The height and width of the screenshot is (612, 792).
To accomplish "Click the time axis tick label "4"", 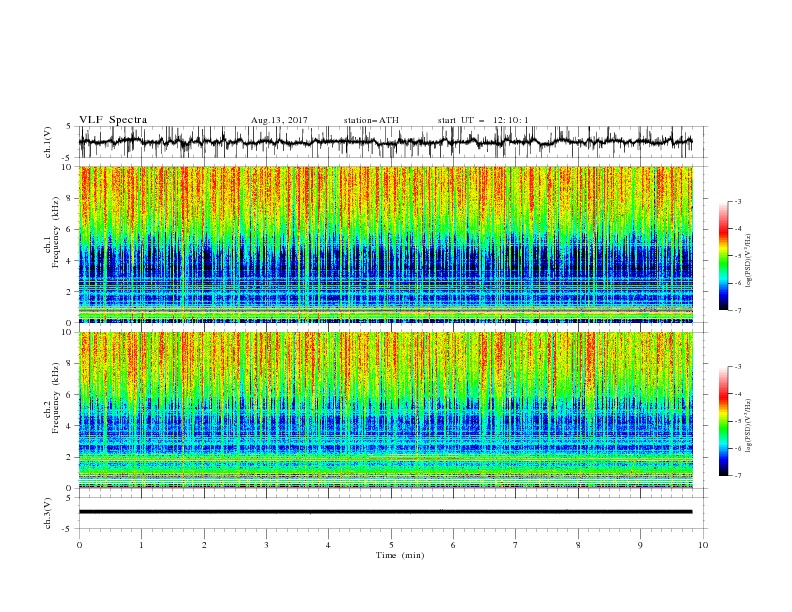I will pos(328,545).
